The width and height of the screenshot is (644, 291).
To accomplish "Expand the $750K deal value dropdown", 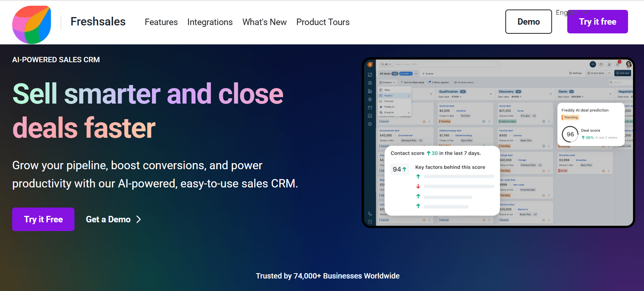I will coord(456,97).
